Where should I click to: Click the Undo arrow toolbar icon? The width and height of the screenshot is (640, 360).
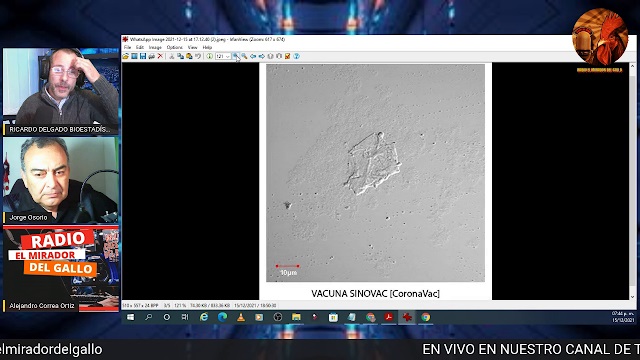coord(198,56)
